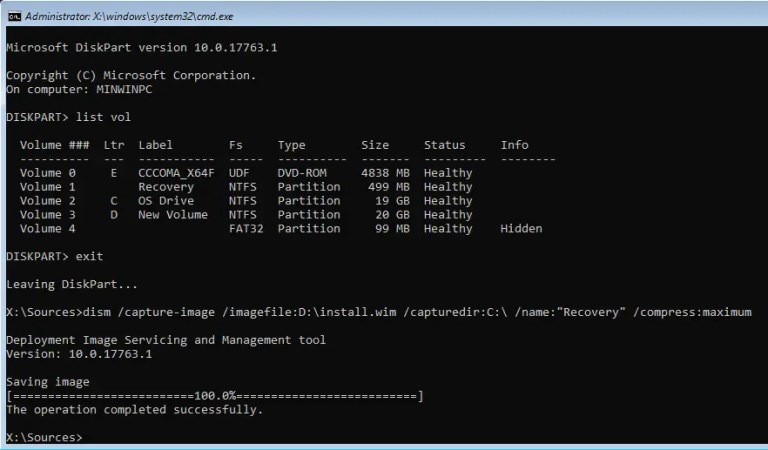Click 'Volume 3' in the volume list
The width and height of the screenshot is (768, 450).
pyautogui.click(x=48, y=215)
